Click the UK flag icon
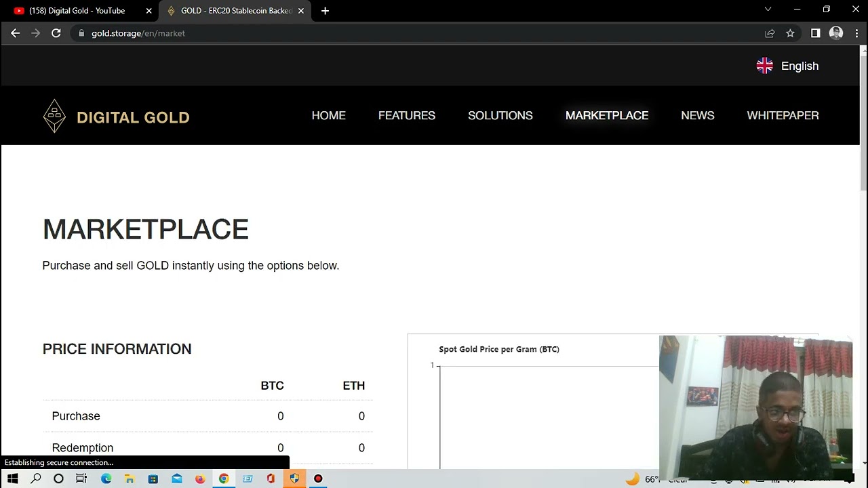This screenshot has height=488, width=868. pos(765,66)
